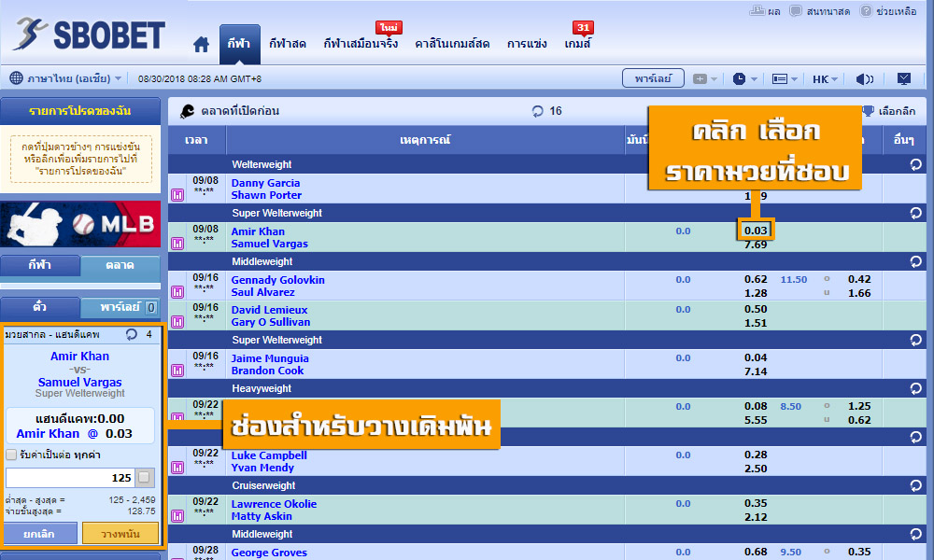Refresh the first Super Welterweight section
The image size is (934, 560).
tap(915, 213)
